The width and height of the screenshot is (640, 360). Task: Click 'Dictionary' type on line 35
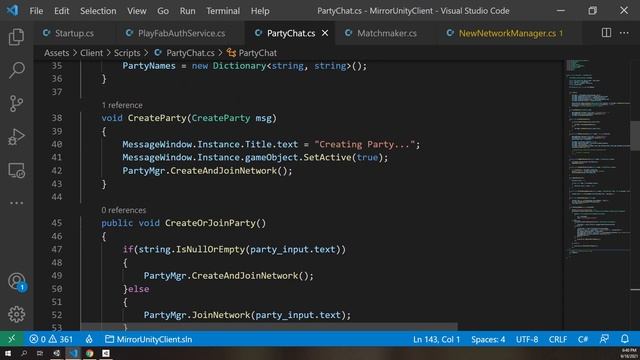coord(239,66)
